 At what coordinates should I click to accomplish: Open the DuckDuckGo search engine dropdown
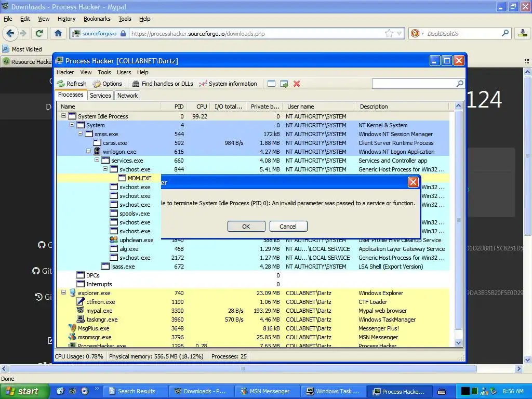418,33
